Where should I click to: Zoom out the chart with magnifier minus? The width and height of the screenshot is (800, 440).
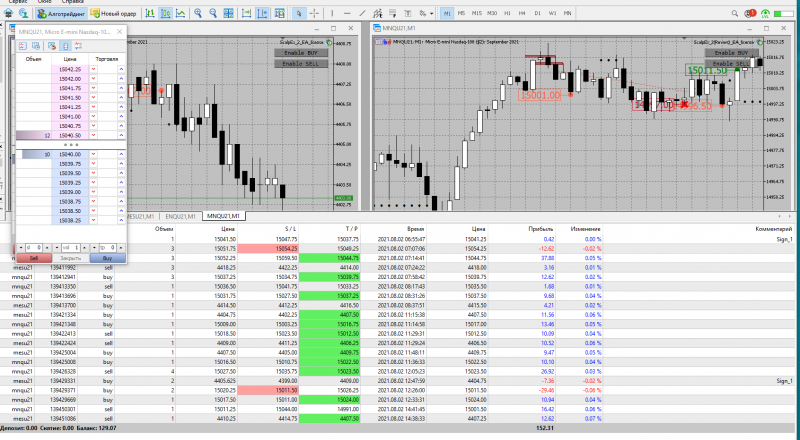[x=213, y=13]
